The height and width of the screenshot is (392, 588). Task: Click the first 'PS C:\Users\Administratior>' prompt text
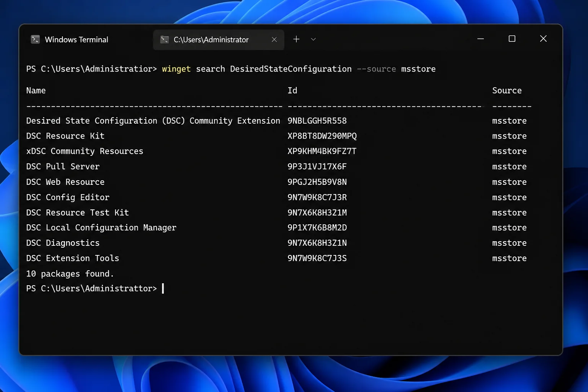click(x=91, y=69)
